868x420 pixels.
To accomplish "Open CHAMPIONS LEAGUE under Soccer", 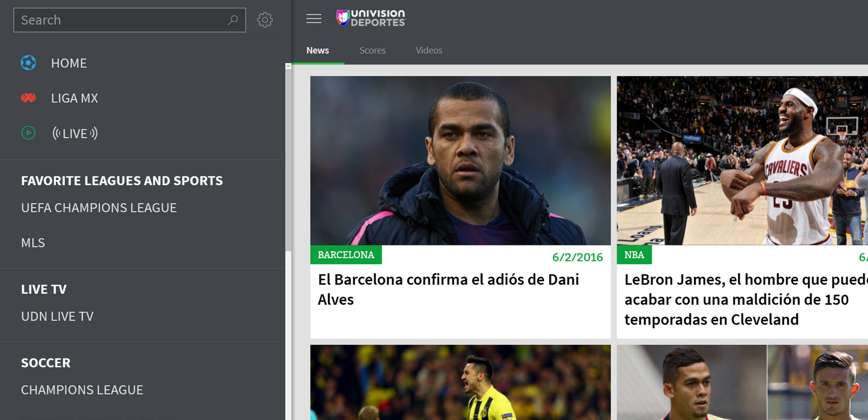I will 82,390.
